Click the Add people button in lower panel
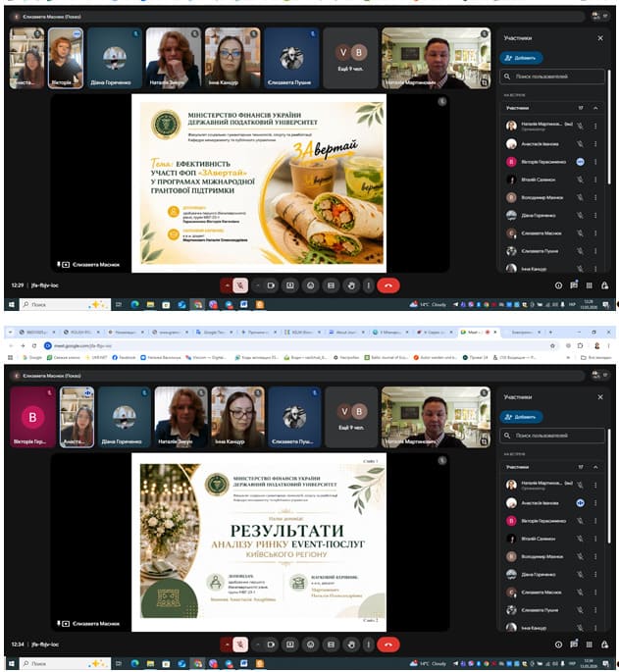 coord(521,417)
